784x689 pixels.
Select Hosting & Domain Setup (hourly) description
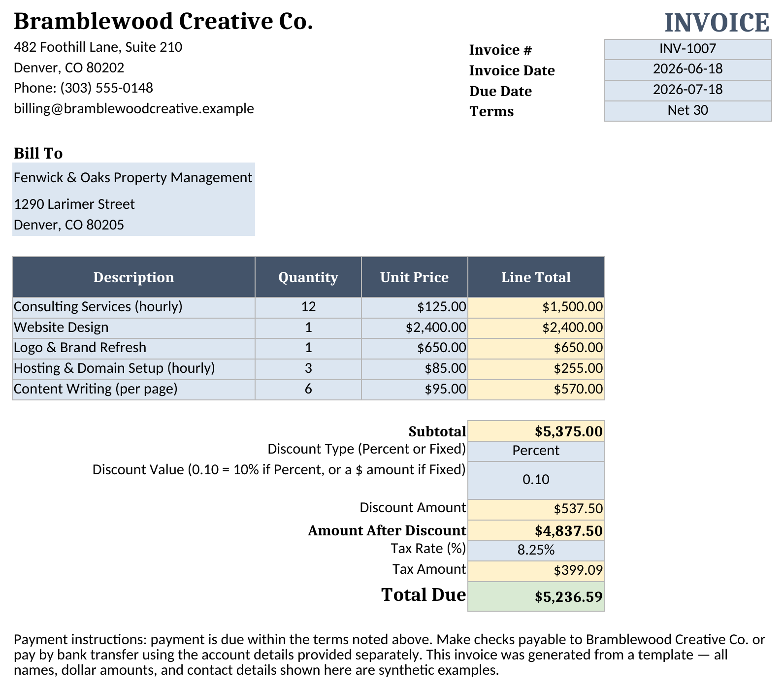coord(133,369)
